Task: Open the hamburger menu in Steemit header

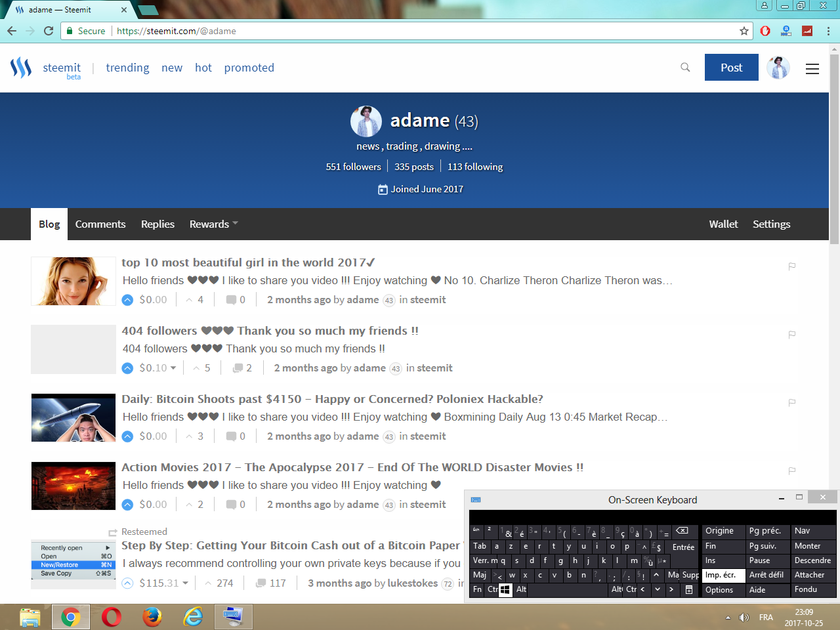Action: 812,68
